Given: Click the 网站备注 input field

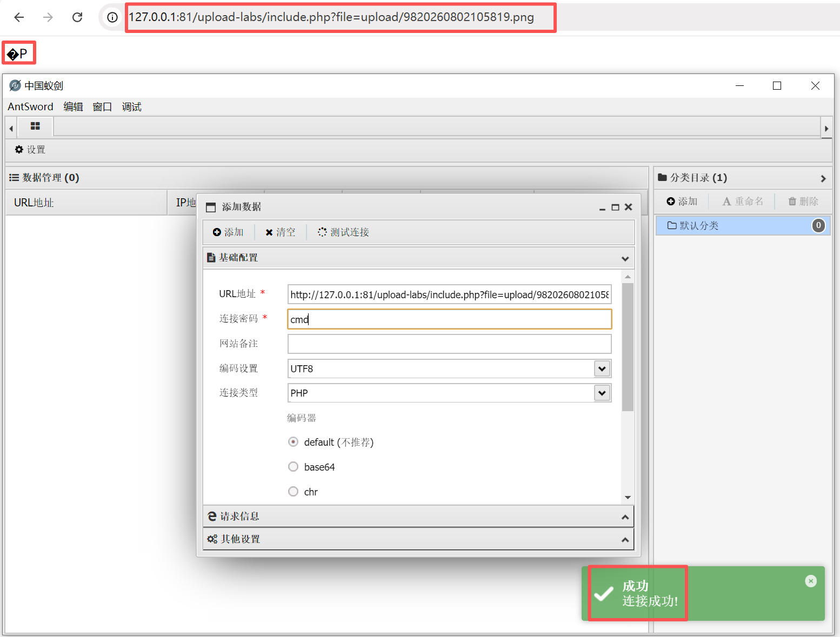Looking at the screenshot, I should pos(449,344).
